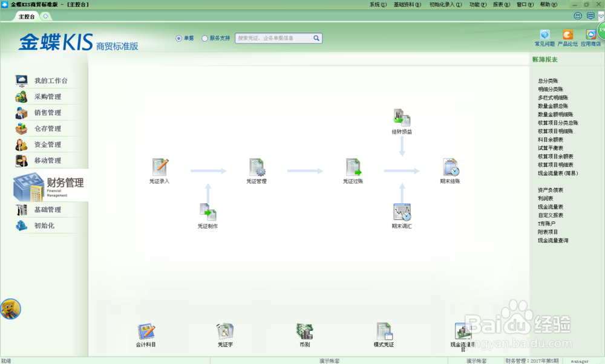Screen dimensions: 605x364
Task: Click the cartoon assistant avatar icon
Action: (10, 309)
